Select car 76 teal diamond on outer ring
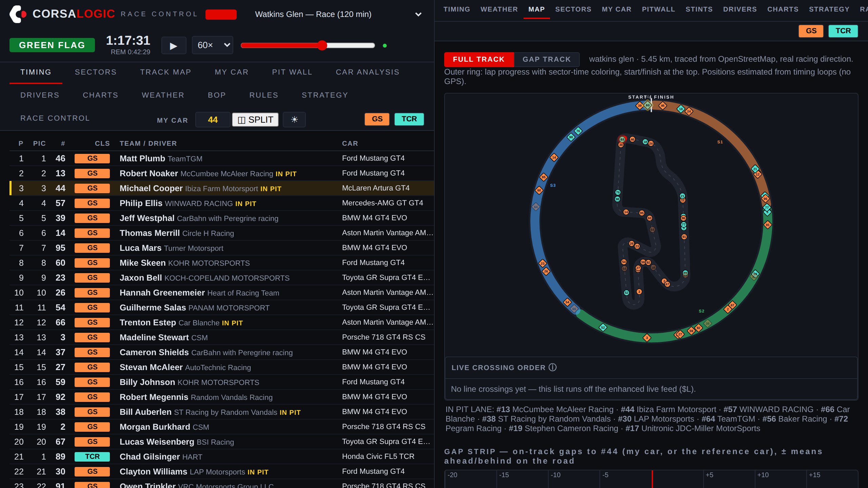 [578, 131]
